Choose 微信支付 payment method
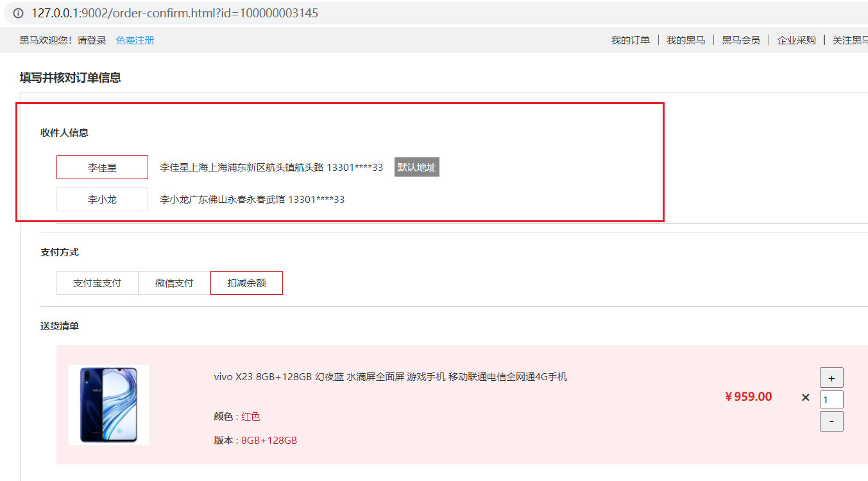 click(x=174, y=283)
